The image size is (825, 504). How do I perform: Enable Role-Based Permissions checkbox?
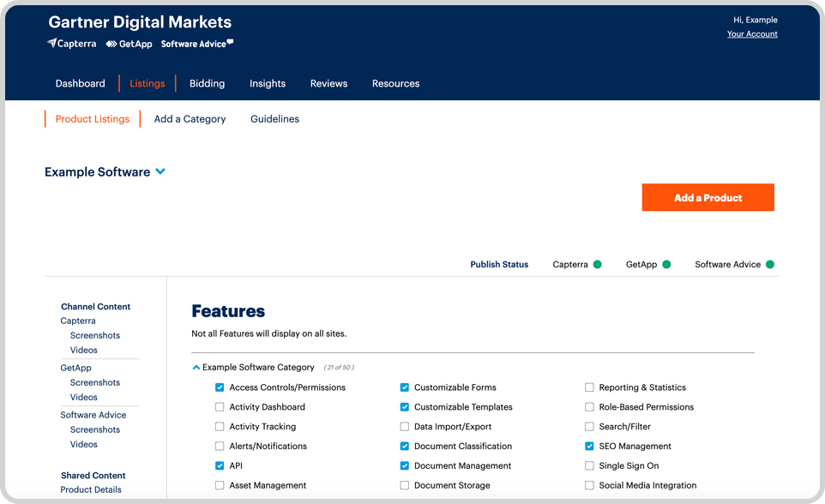tap(589, 406)
